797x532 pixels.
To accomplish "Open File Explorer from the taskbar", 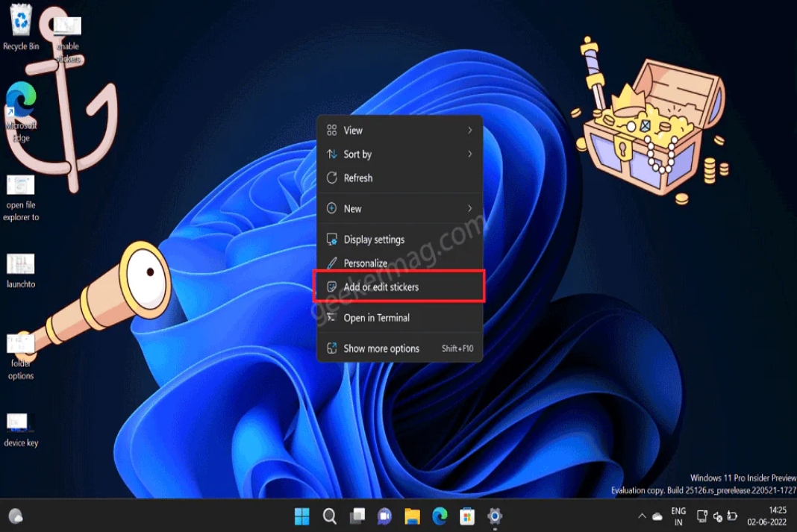I will [x=411, y=516].
